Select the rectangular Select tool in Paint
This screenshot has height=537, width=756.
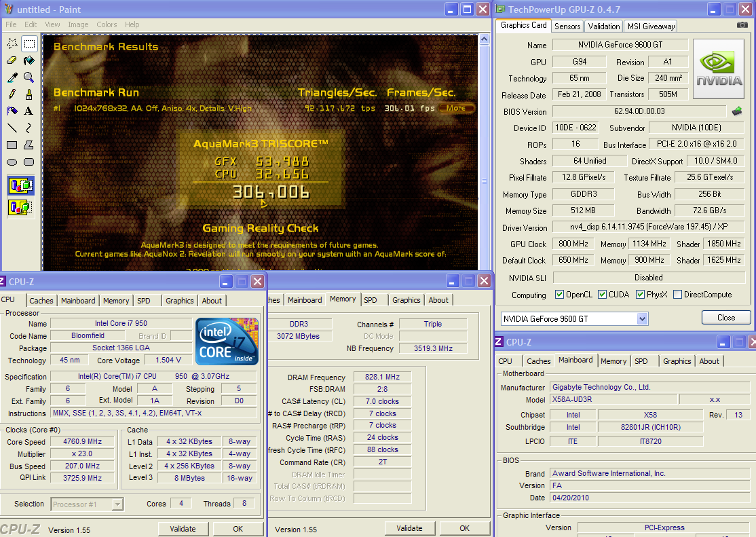coord(29,44)
